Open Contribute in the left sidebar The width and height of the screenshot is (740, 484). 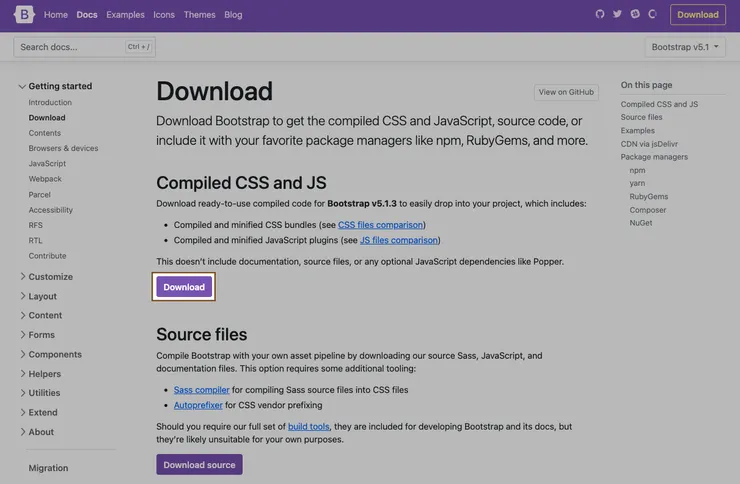coord(47,256)
